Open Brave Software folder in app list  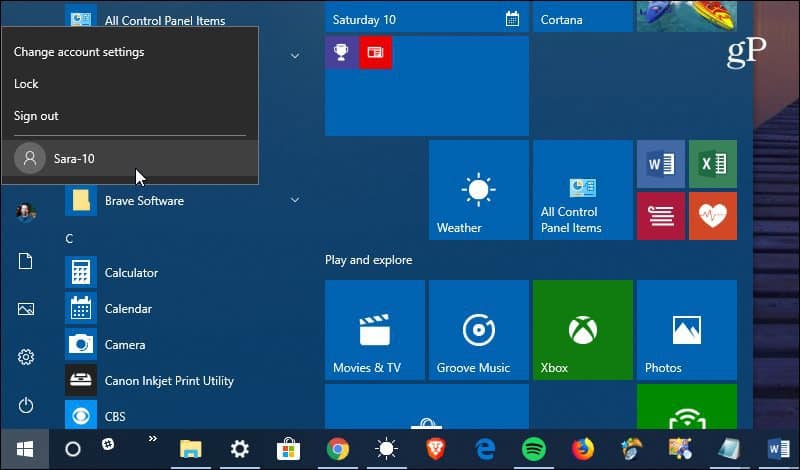184,201
